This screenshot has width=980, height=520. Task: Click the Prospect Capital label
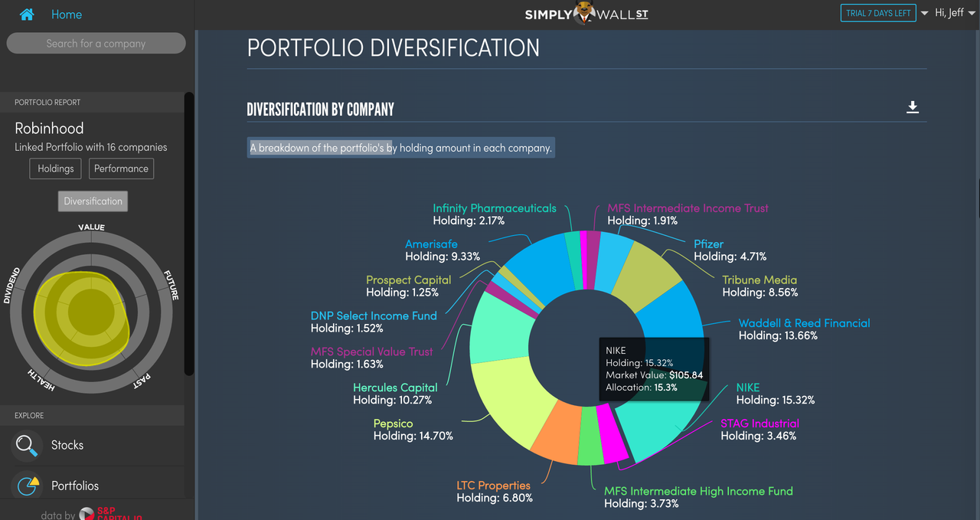(408, 280)
